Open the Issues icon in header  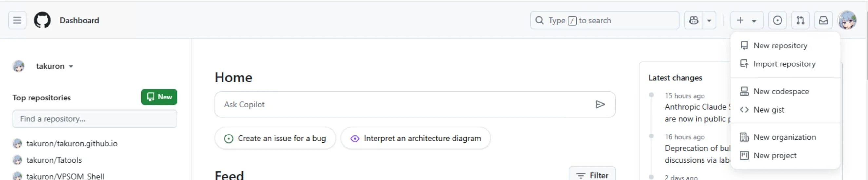tap(777, 20)
